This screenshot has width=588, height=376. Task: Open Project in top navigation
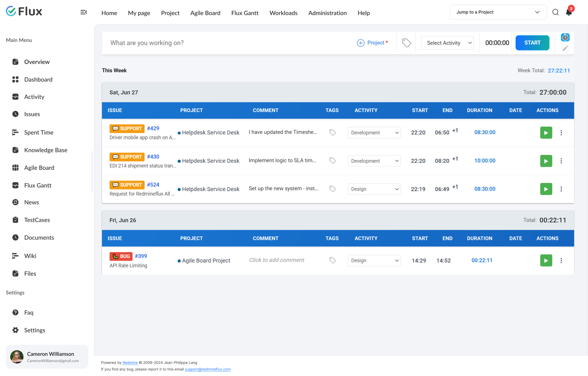click(170, 13)
